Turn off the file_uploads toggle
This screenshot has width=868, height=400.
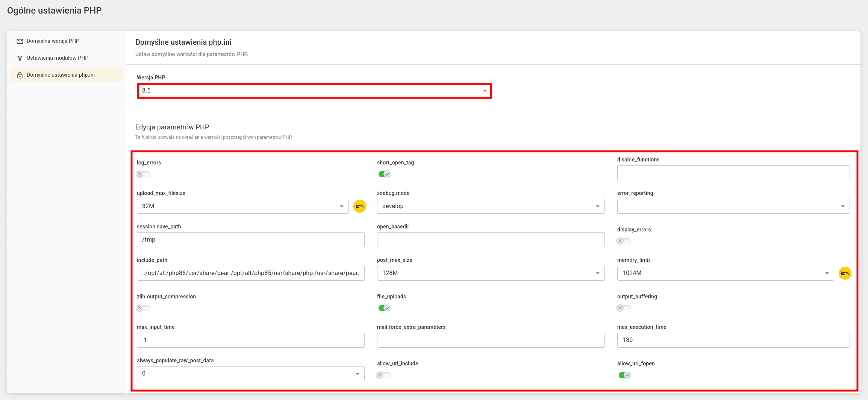click(x=384, y=308)
